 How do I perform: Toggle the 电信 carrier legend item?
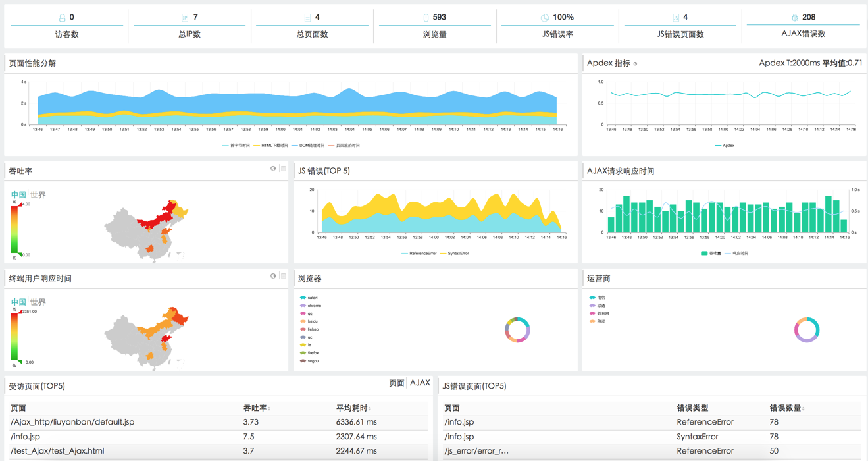[598, 298]
